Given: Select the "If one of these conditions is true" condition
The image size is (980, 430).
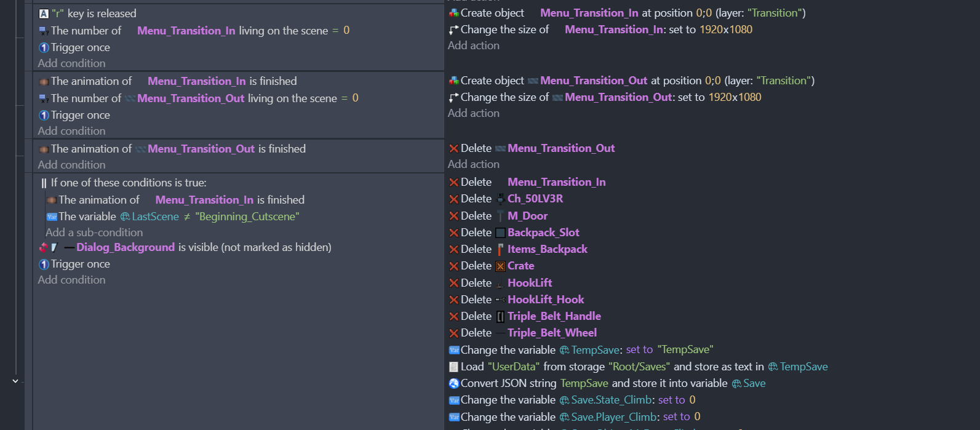Looking at the screenshot, I should tap(128, 183).
